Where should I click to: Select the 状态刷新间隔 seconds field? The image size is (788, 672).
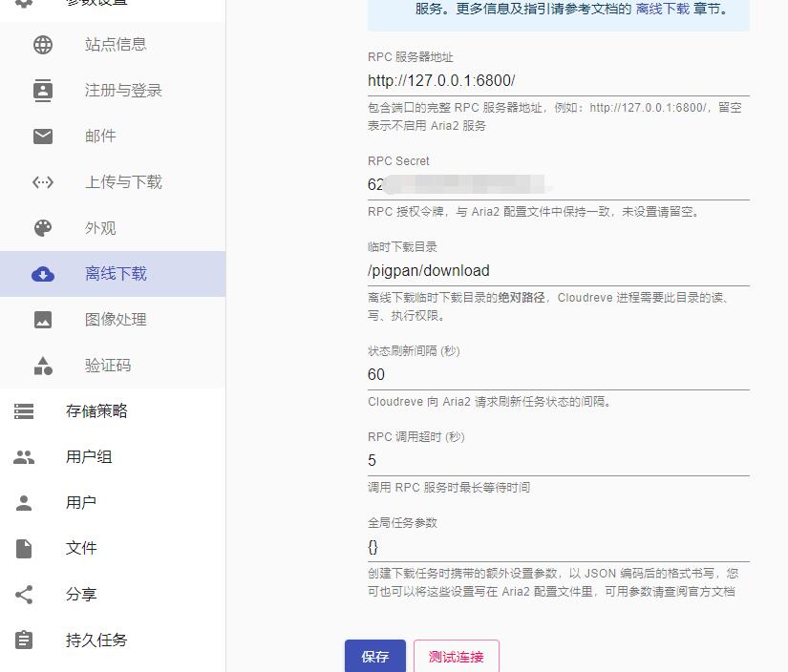tap(558, 375)
